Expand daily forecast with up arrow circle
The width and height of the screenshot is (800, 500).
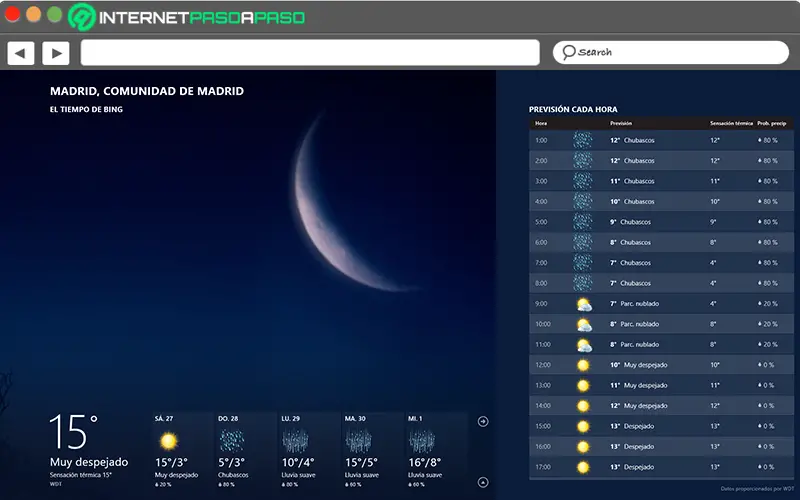(483, 482)
